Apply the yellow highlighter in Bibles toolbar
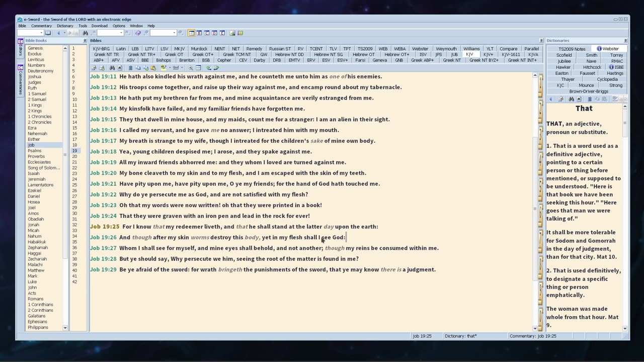The width and height of the screenshot is (644, 362). click(x=164, y=68)
